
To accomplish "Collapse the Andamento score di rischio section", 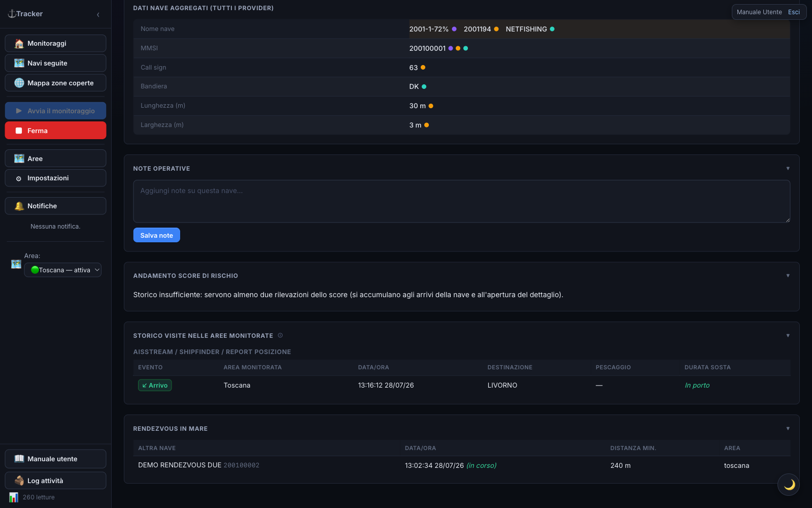I will tap(788, 275).
